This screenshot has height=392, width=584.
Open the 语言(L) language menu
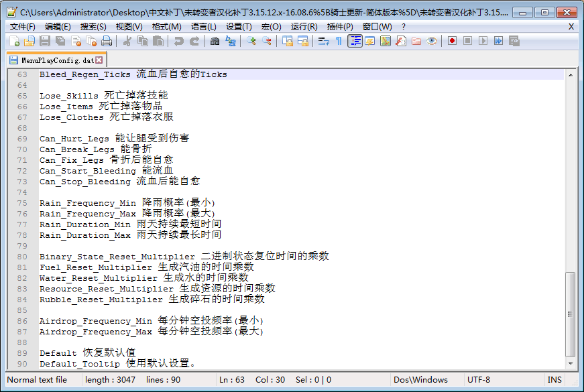tap(203, 26)
